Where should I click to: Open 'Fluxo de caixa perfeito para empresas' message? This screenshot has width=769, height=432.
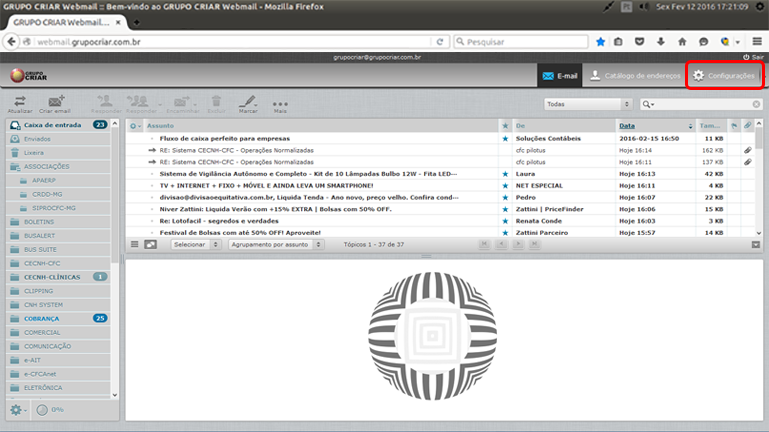click(225, 139)
